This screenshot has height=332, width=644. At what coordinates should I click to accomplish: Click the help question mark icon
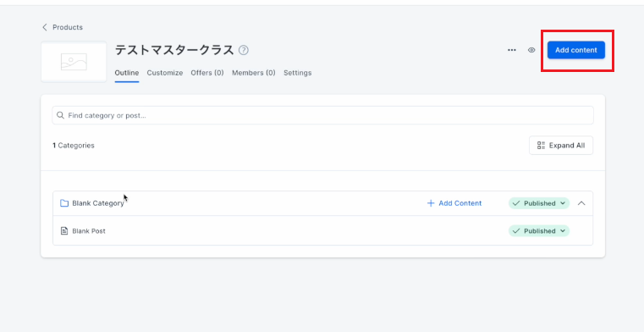(x=244, y=50)
